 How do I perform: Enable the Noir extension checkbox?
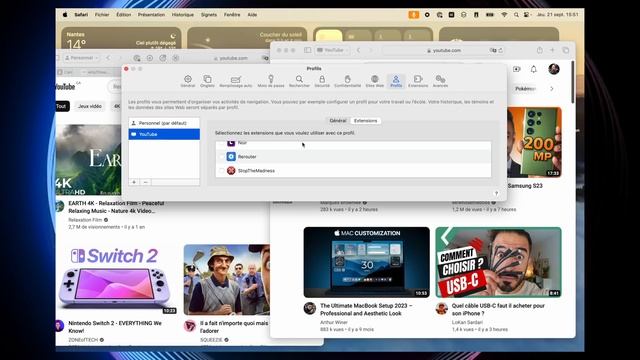click(x=222, y=143)
